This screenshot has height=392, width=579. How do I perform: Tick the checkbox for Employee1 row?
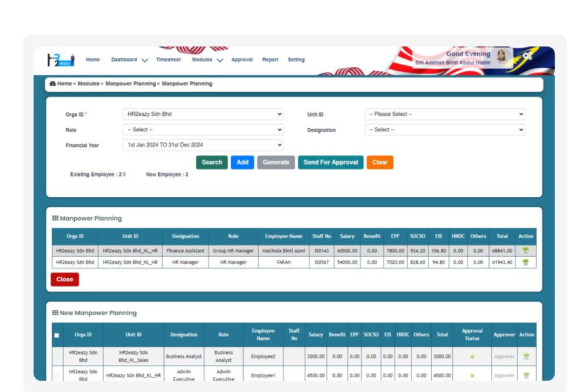pos(57,376)
